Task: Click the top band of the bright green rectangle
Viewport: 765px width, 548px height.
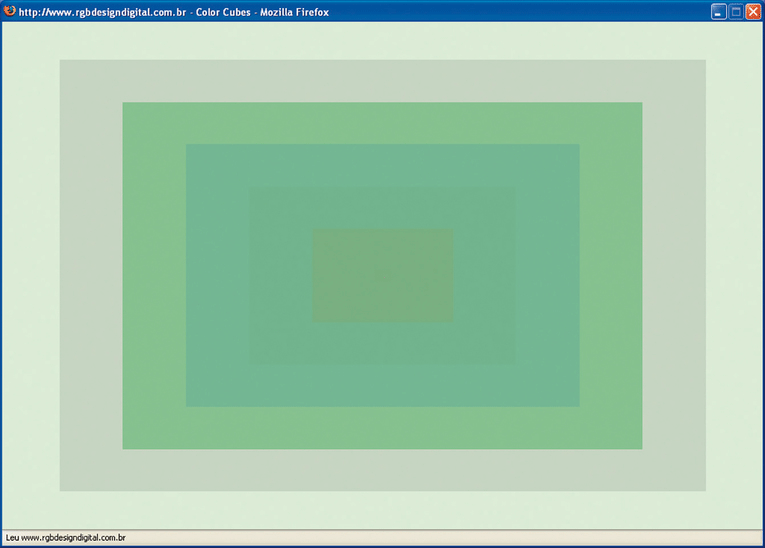Action: click(x=382, y=122)
